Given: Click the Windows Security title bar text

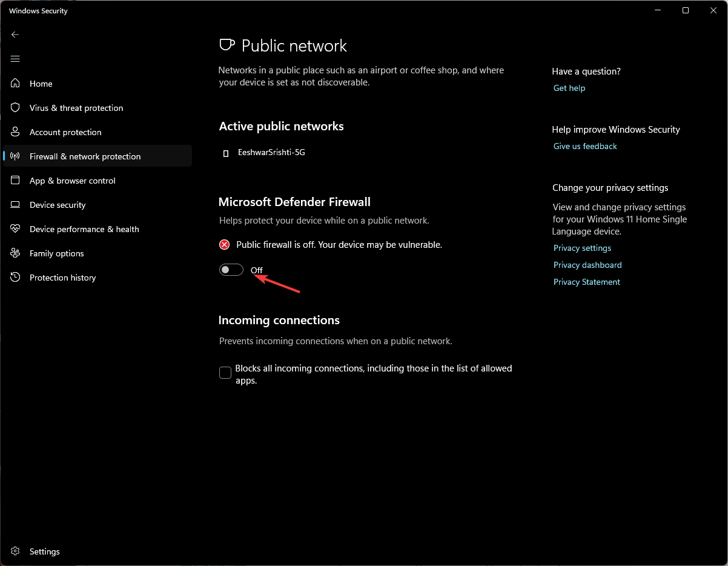Looking at the screenshot, I should pos(38,11).
